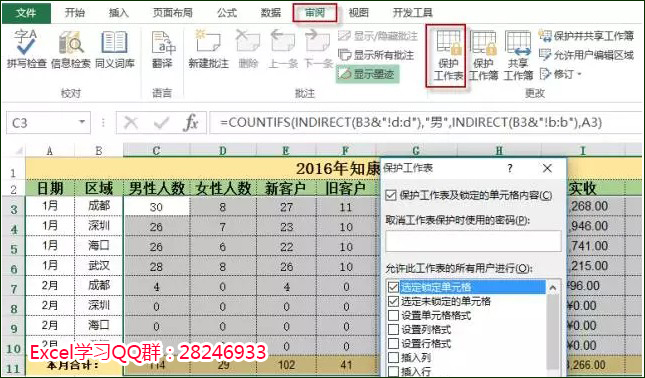Click the 取消工作表保护时使用的密码 field
The height and width of the screenshot is (378, 645).
click(473, 241)
